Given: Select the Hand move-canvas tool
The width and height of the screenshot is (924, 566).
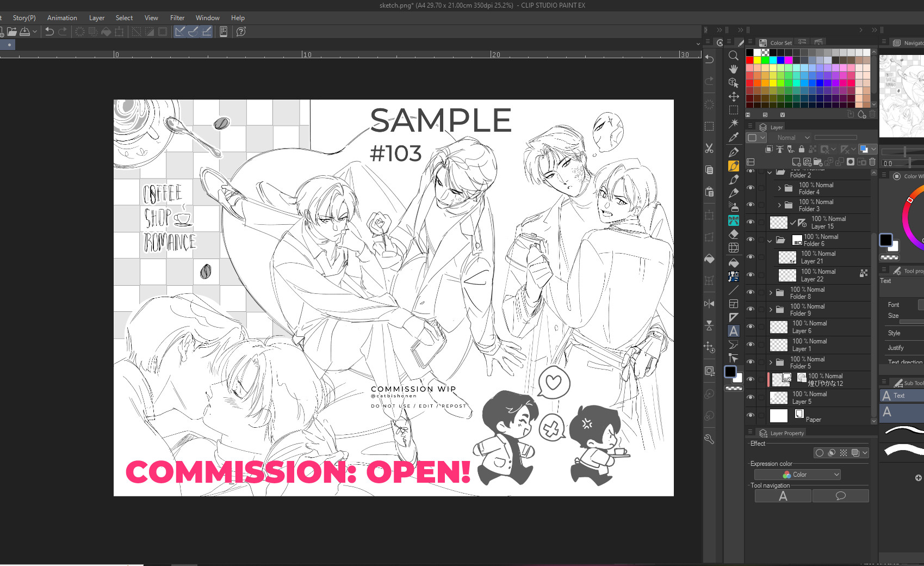Looking at the screenshot, I should click(x=733, y=69).
